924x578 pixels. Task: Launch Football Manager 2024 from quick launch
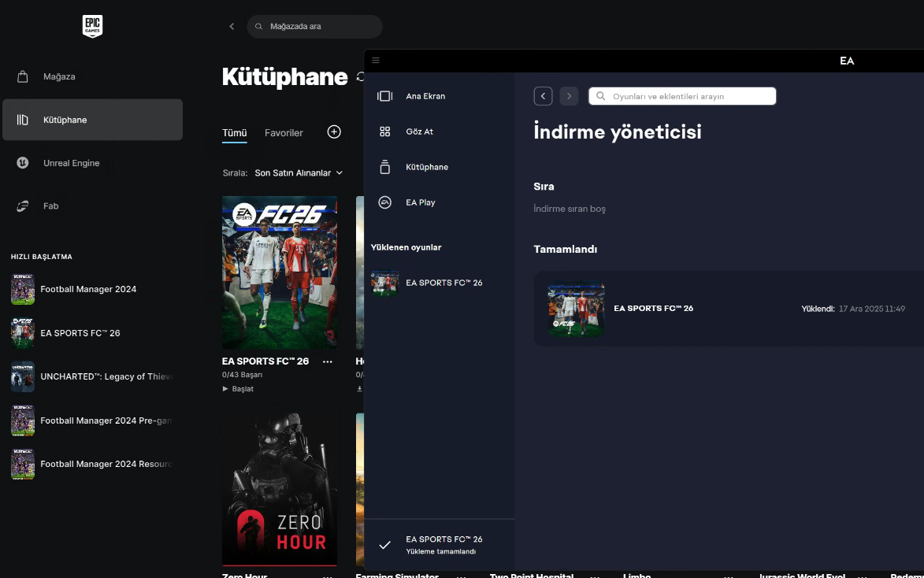pos(92,289)
